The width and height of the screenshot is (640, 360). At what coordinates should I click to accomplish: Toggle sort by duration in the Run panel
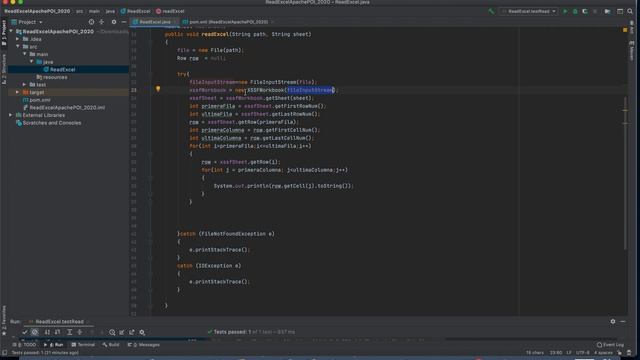pos(58,332)
